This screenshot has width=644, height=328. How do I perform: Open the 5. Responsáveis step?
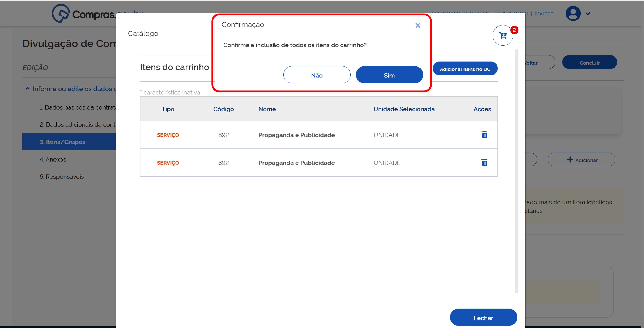[61, 177]
